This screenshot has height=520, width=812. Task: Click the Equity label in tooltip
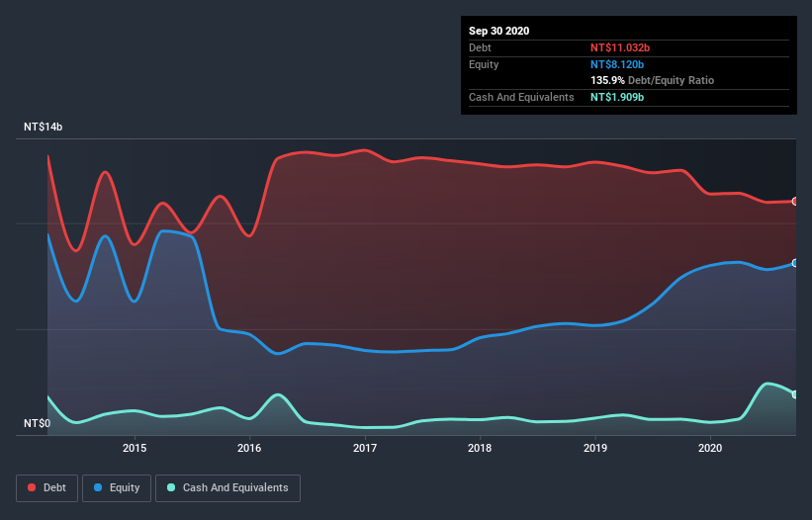click(484, 64)
